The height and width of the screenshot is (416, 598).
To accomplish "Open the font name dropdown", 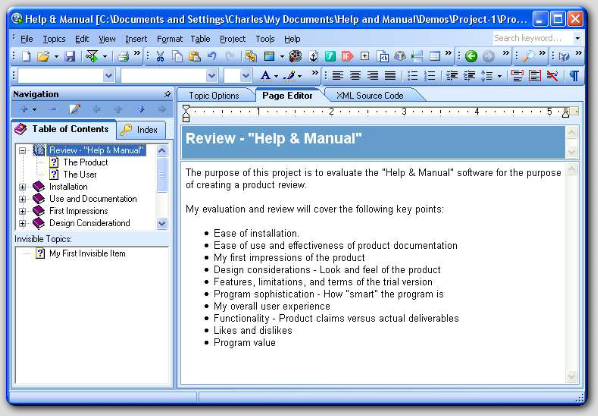I will coord(212,75).
